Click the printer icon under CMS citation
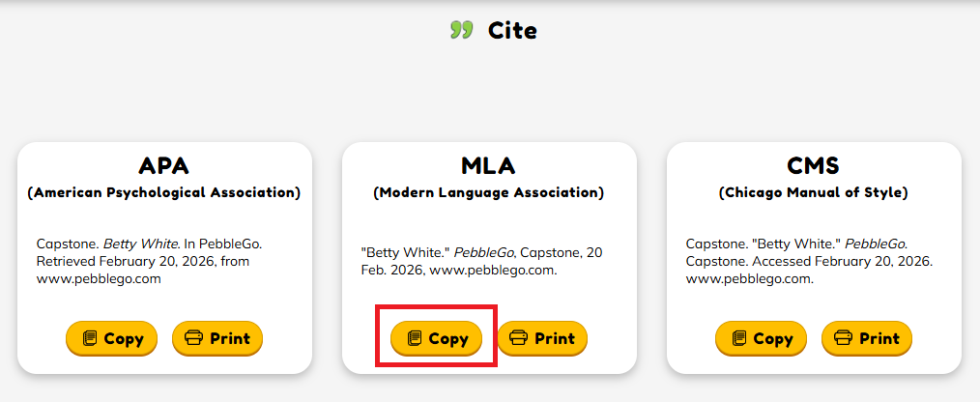Screen dimensions: 980x402 click(x=844, y=338)
